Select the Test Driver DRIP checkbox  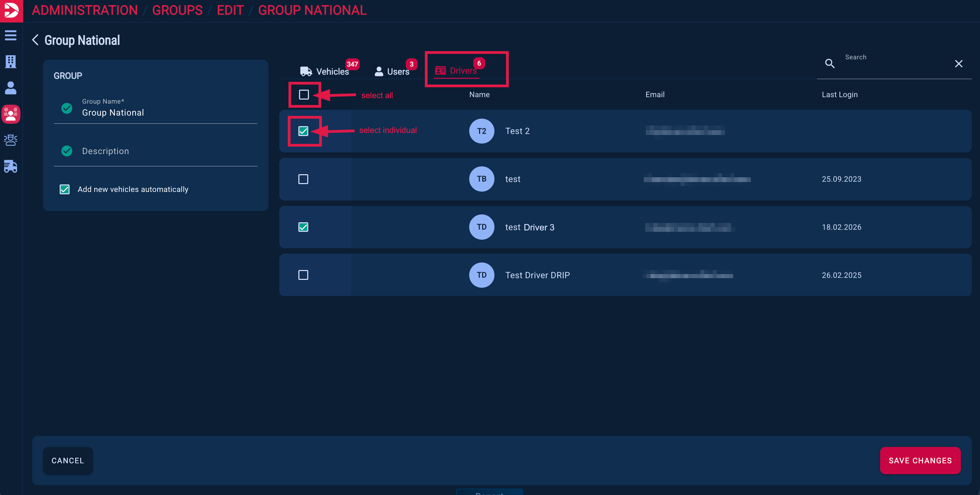point(303,275)
